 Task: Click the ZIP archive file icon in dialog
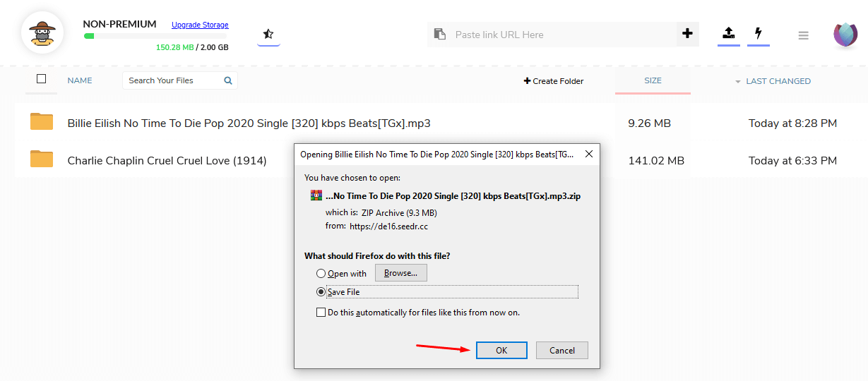coord(316,196)
